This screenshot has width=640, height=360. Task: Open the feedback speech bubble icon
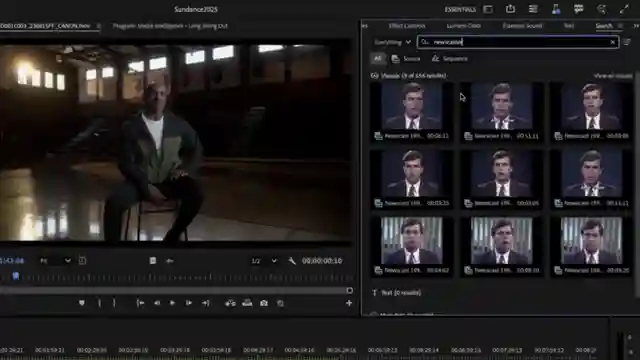click(x=578, y=9)
